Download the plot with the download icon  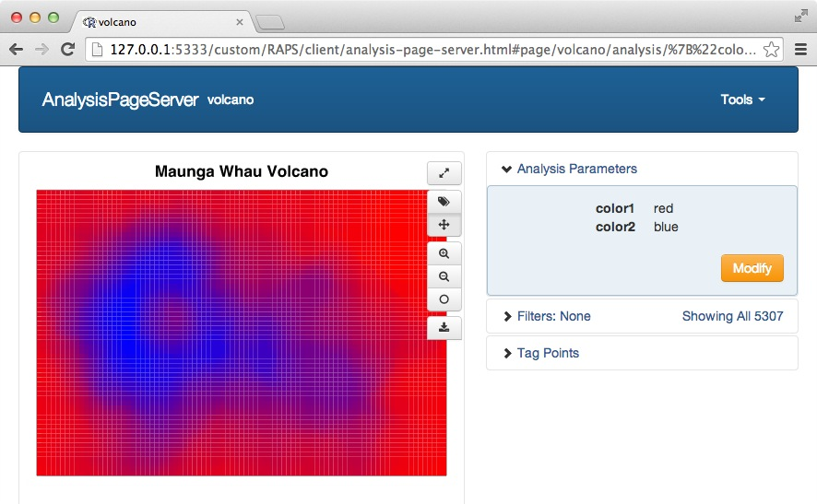444,327
